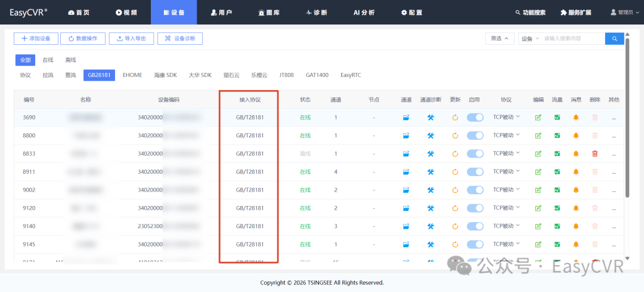
Task: Open message bell for device 9140
Action: (576, 226)
